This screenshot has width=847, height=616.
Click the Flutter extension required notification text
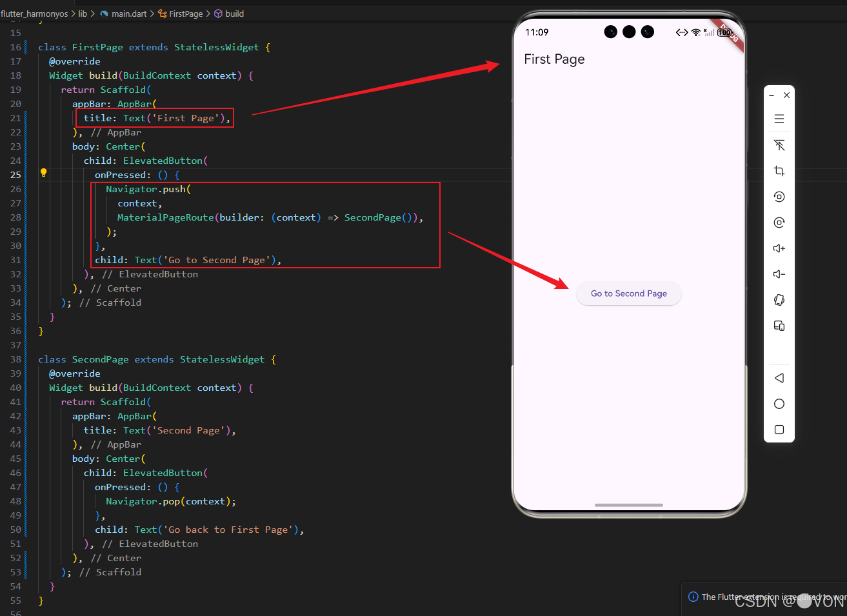tap(774, 597)
